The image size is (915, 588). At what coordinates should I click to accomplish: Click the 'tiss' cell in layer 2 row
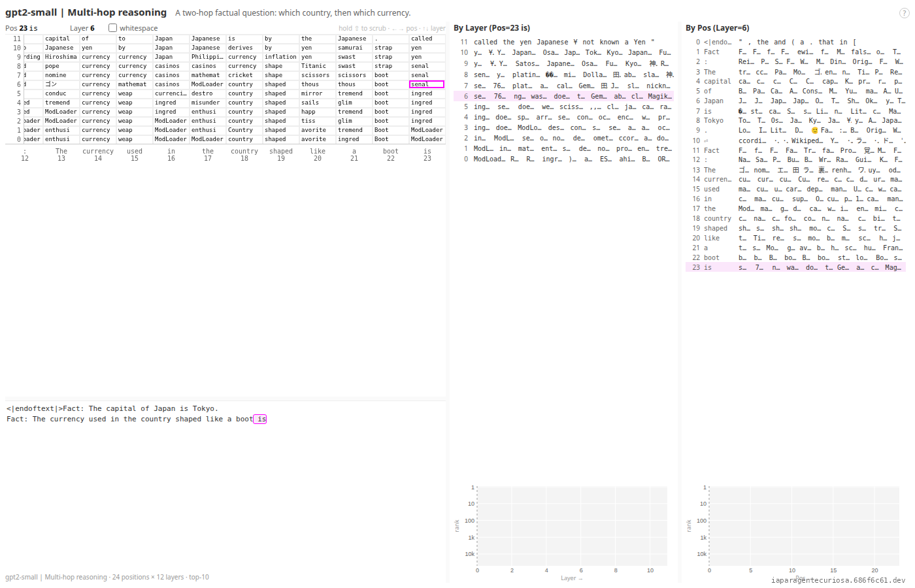point(317,121)
